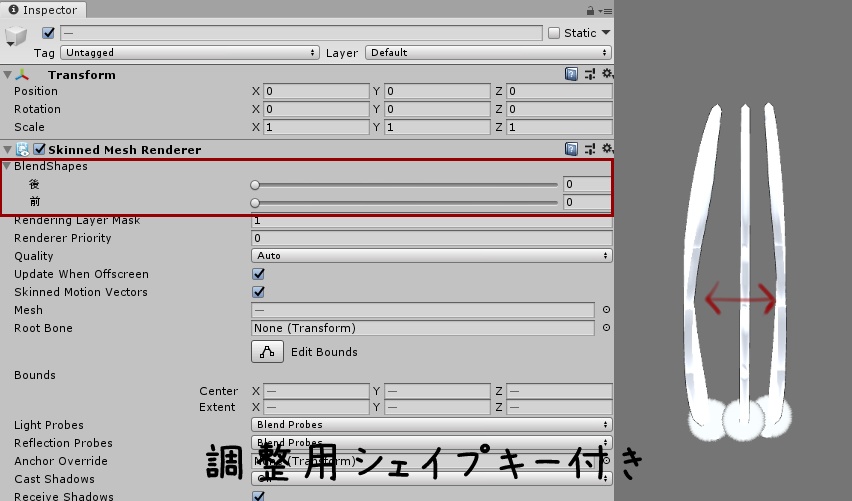Click the Inspector lock icon
Viewport: 852px width, 501px height.
pos(591,10)
